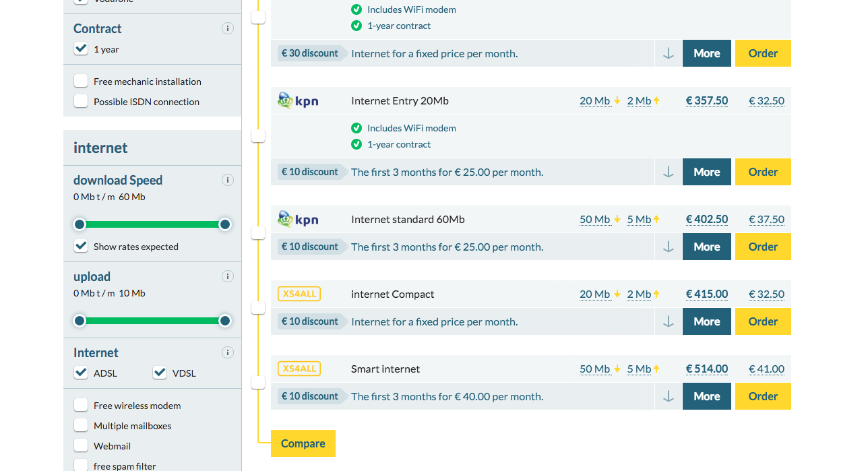
Task: Click the Internet filter info icon
Action: (228, 352)
